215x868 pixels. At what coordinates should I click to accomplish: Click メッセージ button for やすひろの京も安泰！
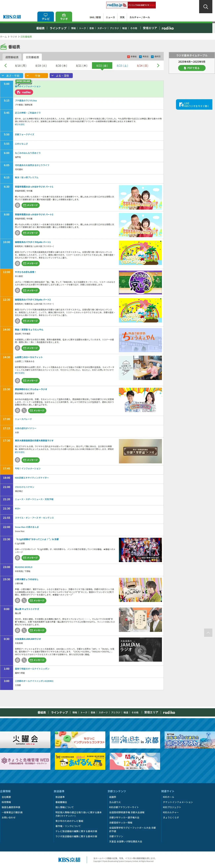pyautogui.click(x=31, y=290)
